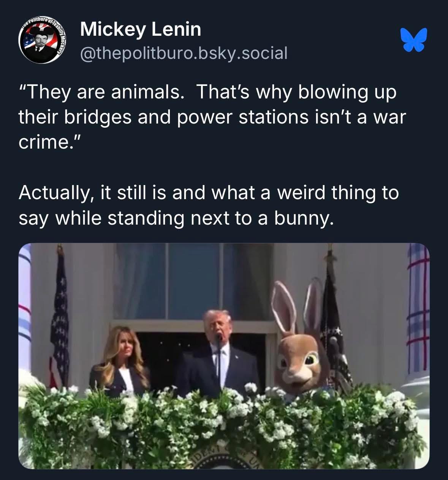Click the @thepolitburo.bsky.social handle
This screenshot has height=480, width=448.
point(184,54)
